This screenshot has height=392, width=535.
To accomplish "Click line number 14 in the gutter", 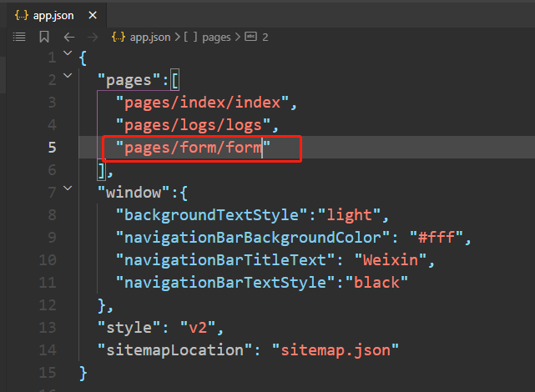I will (48, 349).
